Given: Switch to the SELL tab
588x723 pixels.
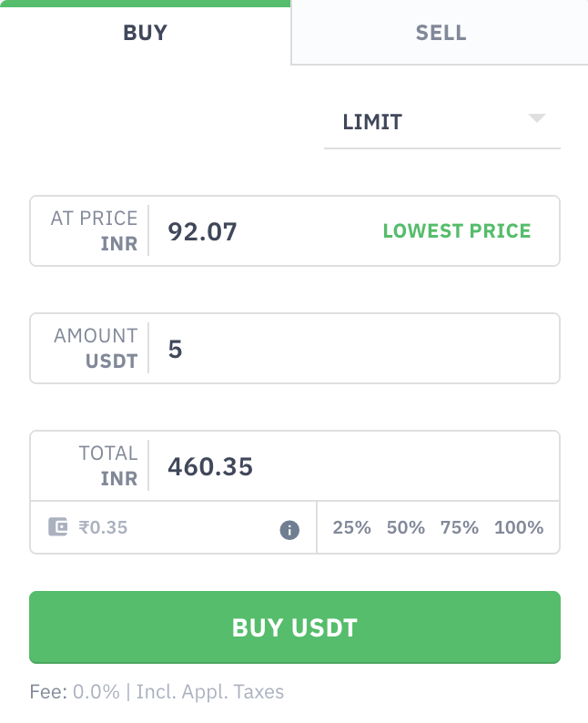Looking at the screenshot, I should [441, 34].
